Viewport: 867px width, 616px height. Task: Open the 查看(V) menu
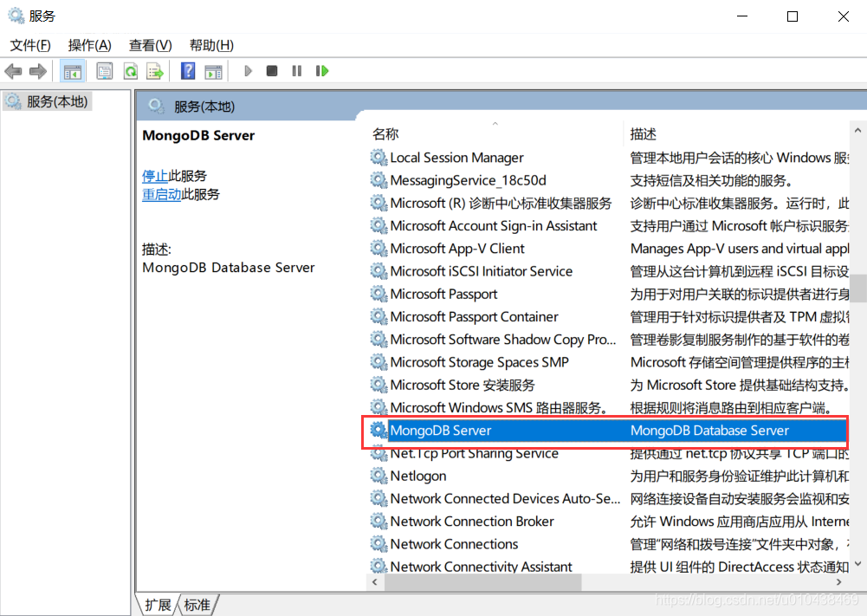151,45
